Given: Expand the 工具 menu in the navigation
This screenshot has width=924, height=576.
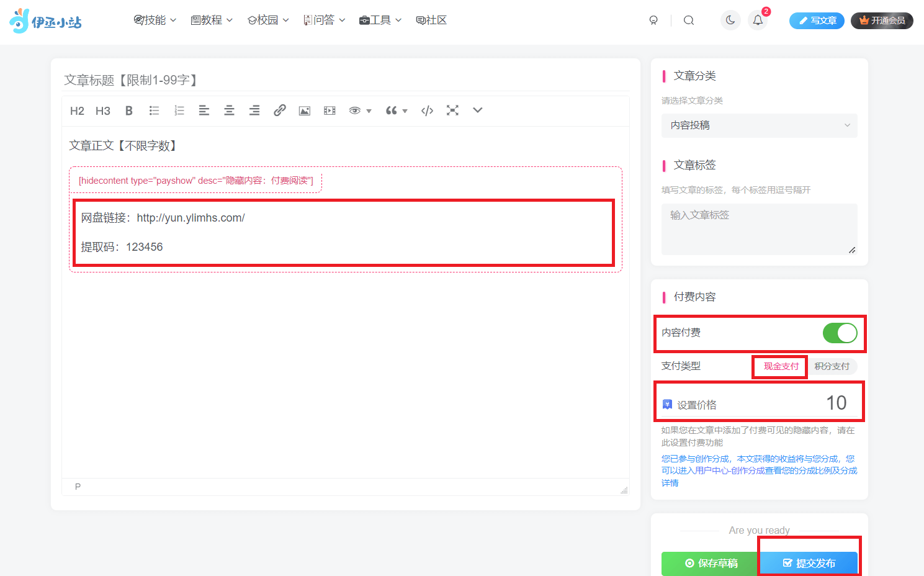Looking at the screenshot, I should (x=380, y=19).
